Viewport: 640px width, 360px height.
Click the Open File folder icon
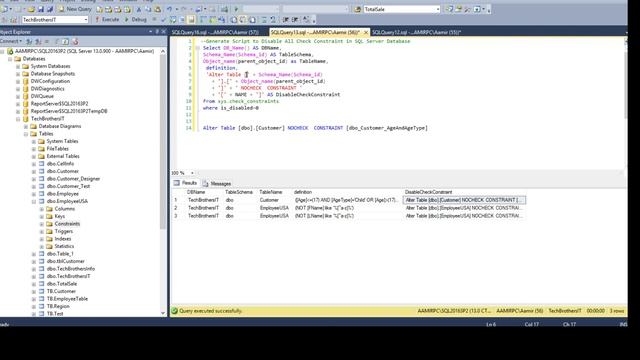[31, 9]
